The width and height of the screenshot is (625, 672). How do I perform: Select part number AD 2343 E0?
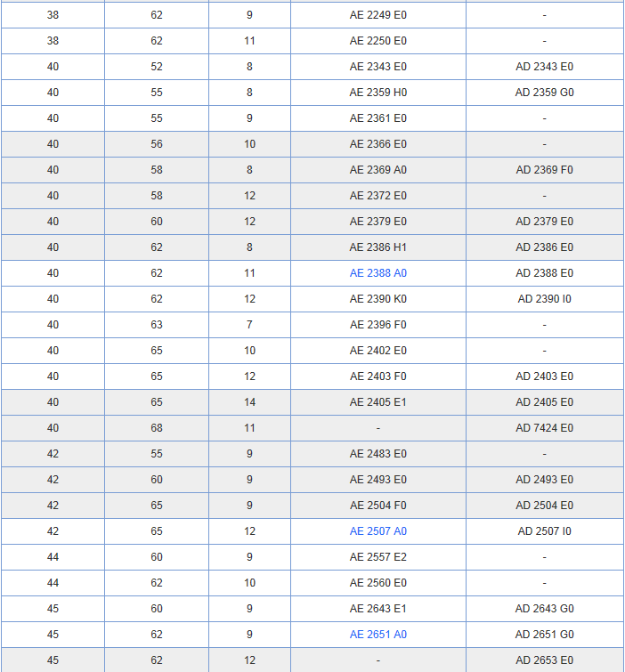coord(544,67)
